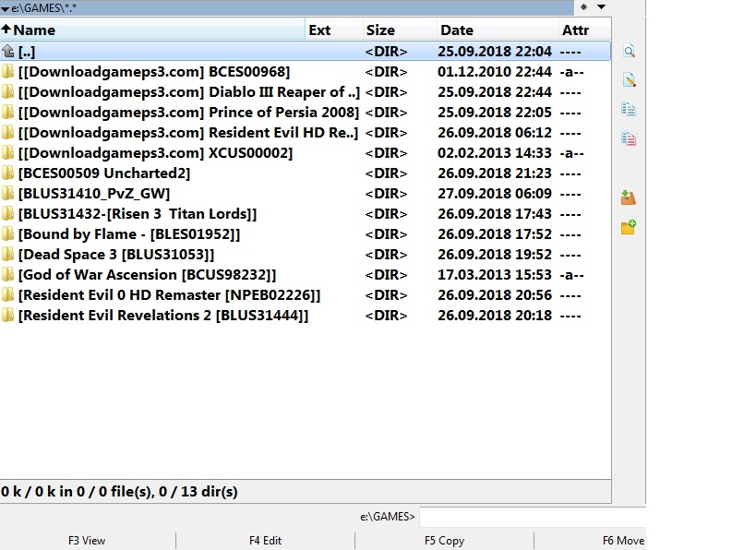Image resolution: width=756 pixels, height=550 pixels.
Task: Click <DIR> size cell of Dead Space 3
Action: pyautogui.click(x=386, y=255)
